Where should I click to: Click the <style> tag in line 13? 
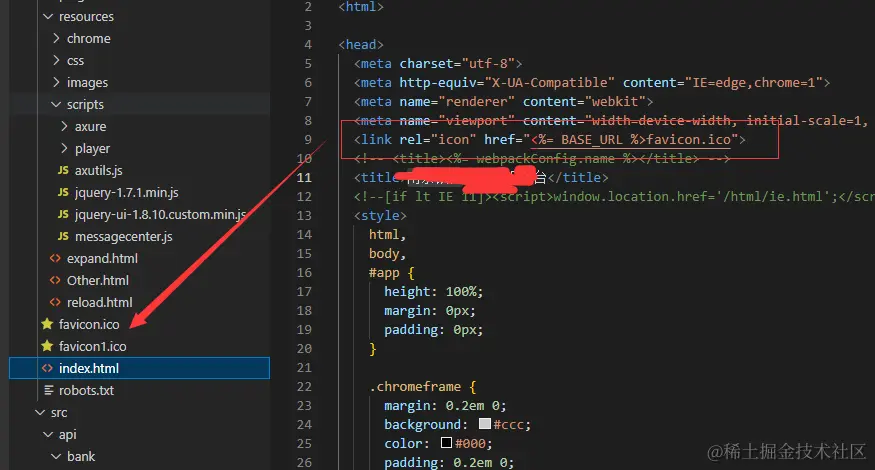point(380,215)
